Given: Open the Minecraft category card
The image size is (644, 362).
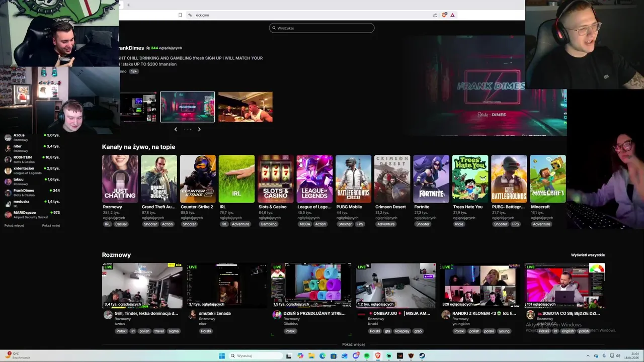Looking at the screenshot, I should click(548, 179).
